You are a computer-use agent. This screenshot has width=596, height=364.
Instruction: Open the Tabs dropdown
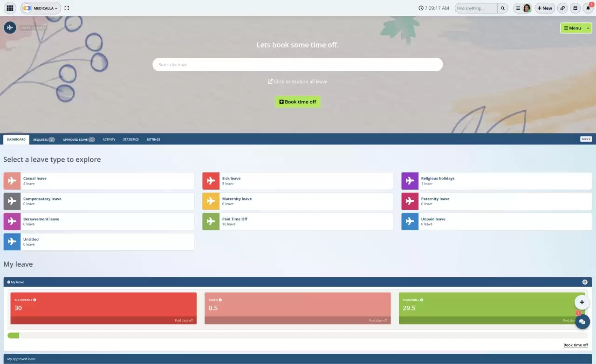point(585,138)
